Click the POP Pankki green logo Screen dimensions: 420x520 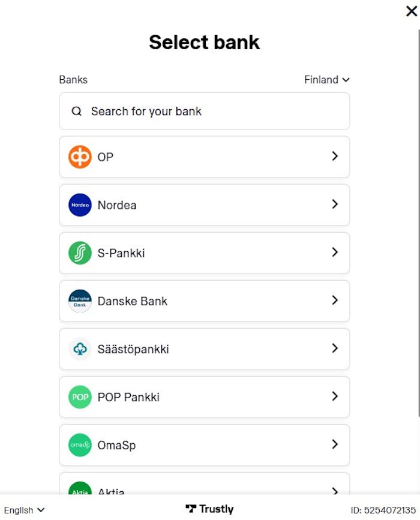[80, 397]
